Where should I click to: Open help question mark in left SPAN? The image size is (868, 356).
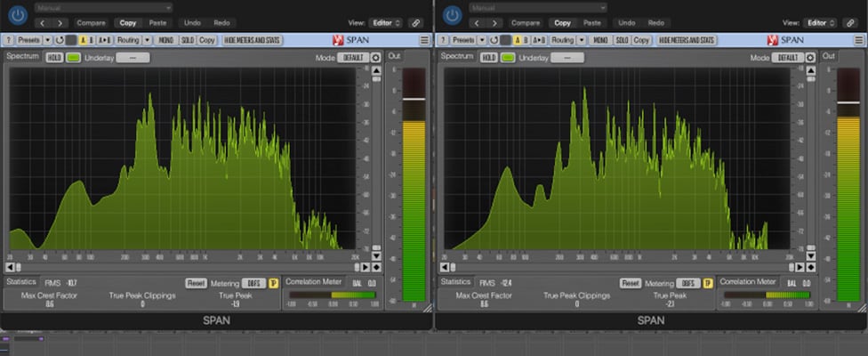pos(8,40)
